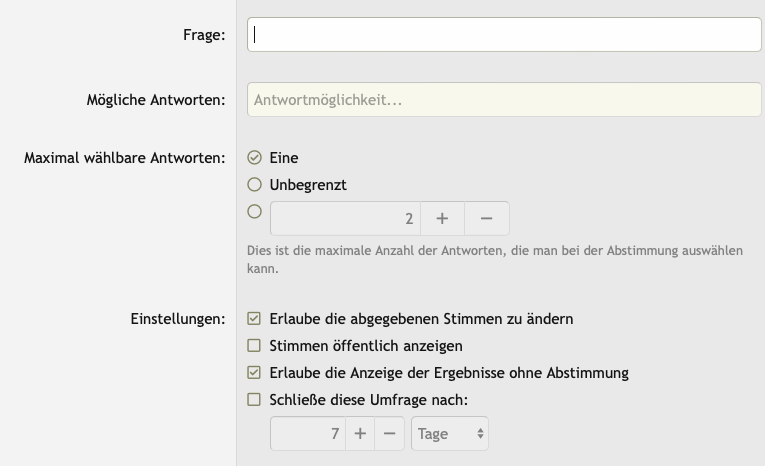The width and height of the screenshot is (765, 466).
Task: Click the 'Mögliche Antworten:' label
Action: point(155,100)
